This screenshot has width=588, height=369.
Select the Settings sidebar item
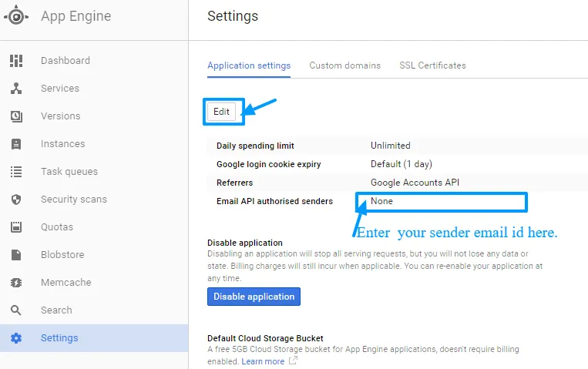click(x=94, y=338)
